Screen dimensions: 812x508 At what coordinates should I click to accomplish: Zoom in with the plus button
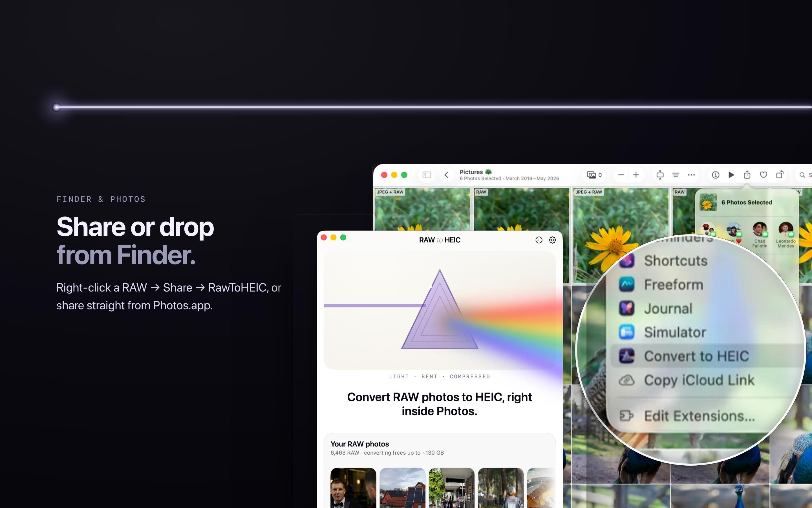(636, 175)
